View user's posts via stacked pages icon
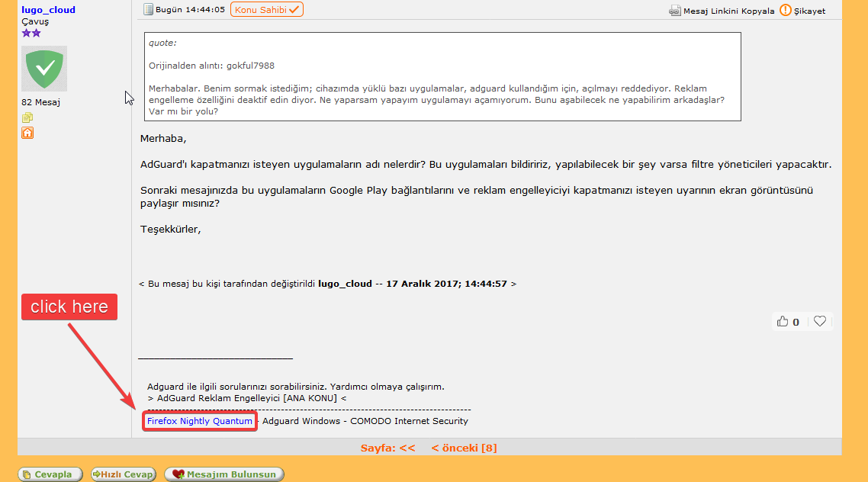 [27, 117]
